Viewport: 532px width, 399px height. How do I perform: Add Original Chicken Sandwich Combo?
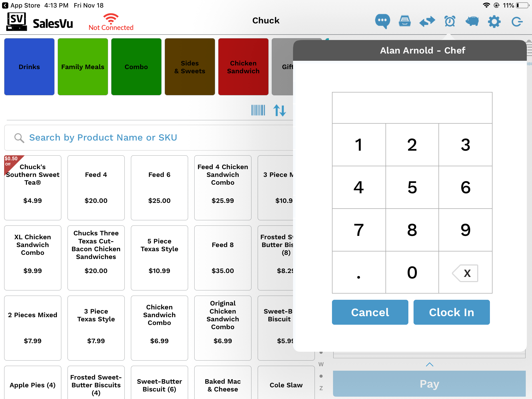[x=223, y=328]
